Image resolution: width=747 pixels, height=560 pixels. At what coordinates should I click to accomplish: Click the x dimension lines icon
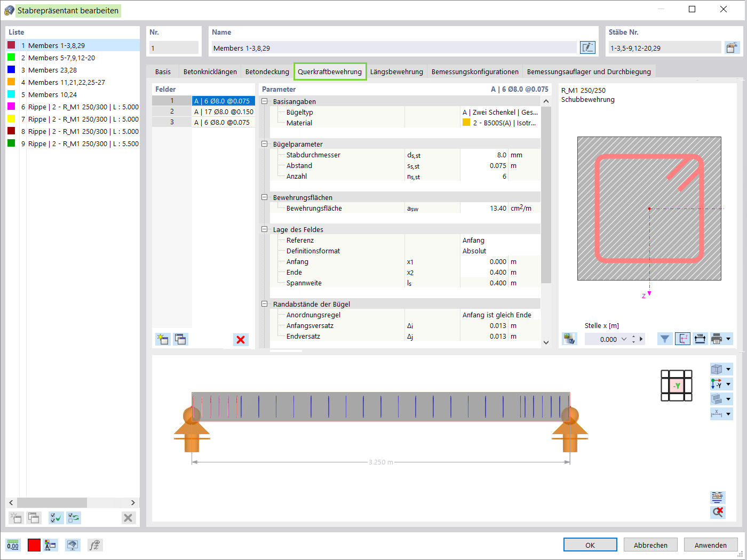click(717, 414)
